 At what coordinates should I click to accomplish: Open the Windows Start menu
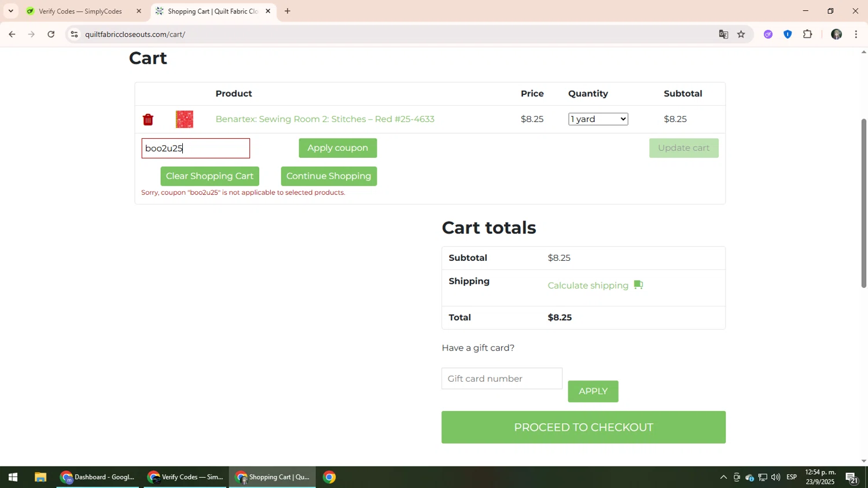13,478
